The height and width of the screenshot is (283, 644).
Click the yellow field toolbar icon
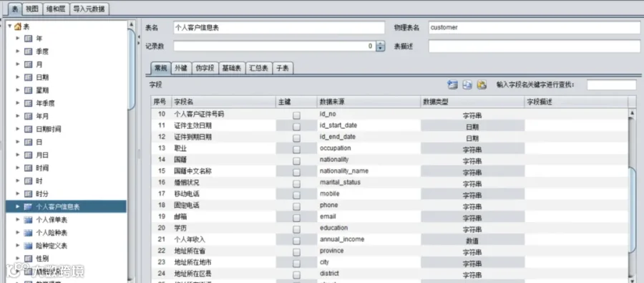click(x=482, y=85)
